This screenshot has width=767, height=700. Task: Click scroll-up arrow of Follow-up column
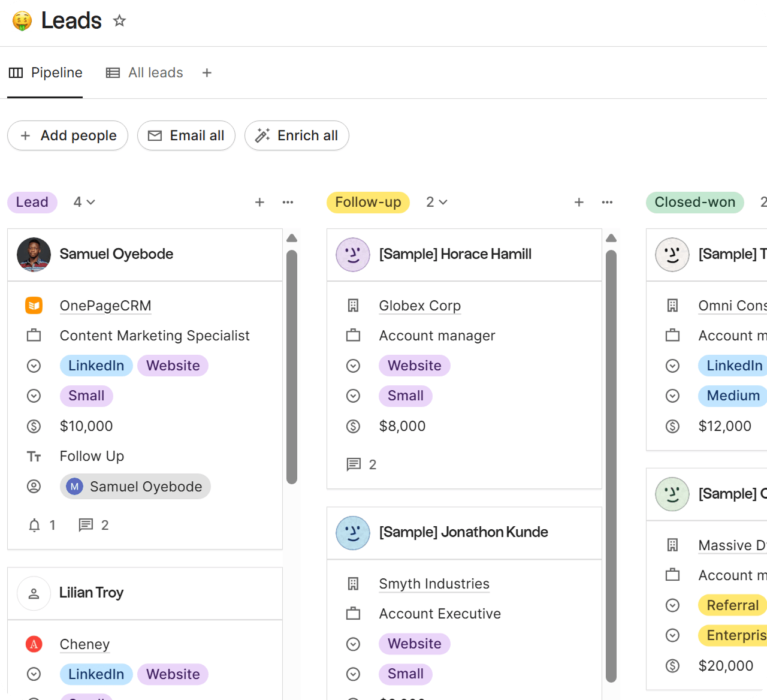pos(611,238)
